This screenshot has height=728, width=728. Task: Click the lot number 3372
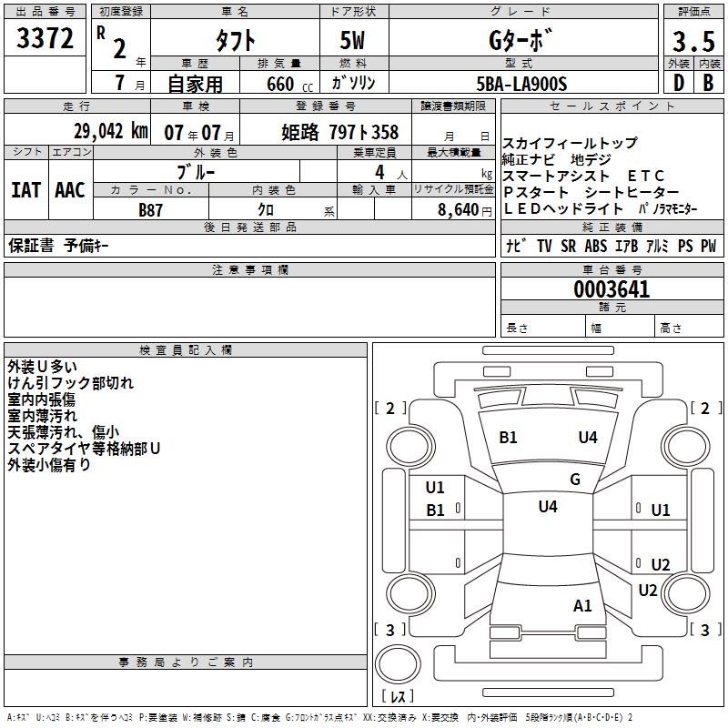(45, 38)
